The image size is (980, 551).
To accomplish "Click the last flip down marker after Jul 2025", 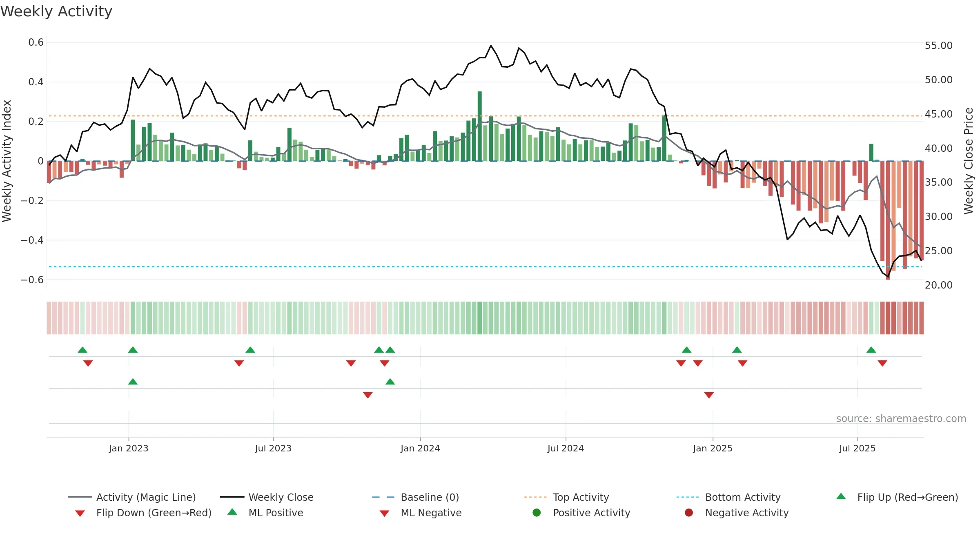I will [882, 363].
